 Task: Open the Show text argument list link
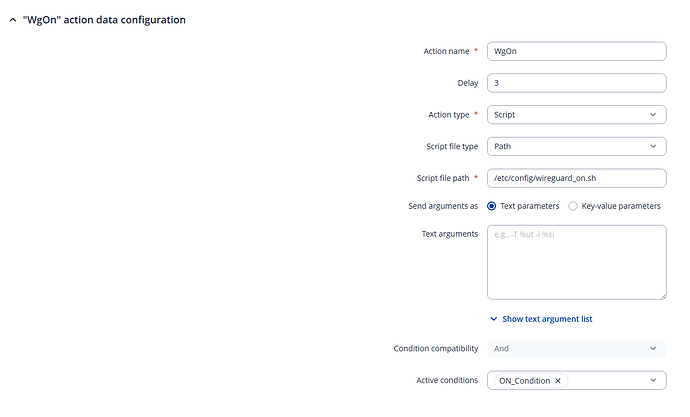[547, 319]
